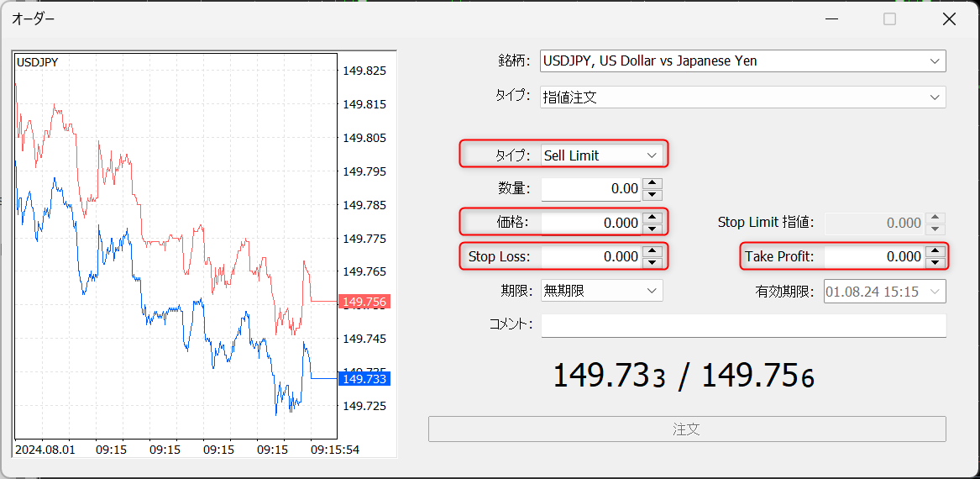
Task: Lower Stop Loss using the down arrow
Action: [652, 262]
